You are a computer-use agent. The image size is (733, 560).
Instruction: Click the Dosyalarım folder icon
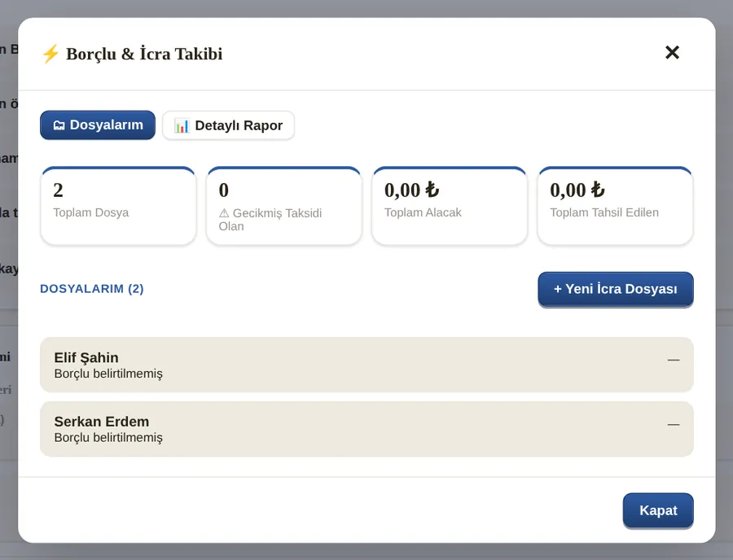pyautogui.click(x=59, y=125)
